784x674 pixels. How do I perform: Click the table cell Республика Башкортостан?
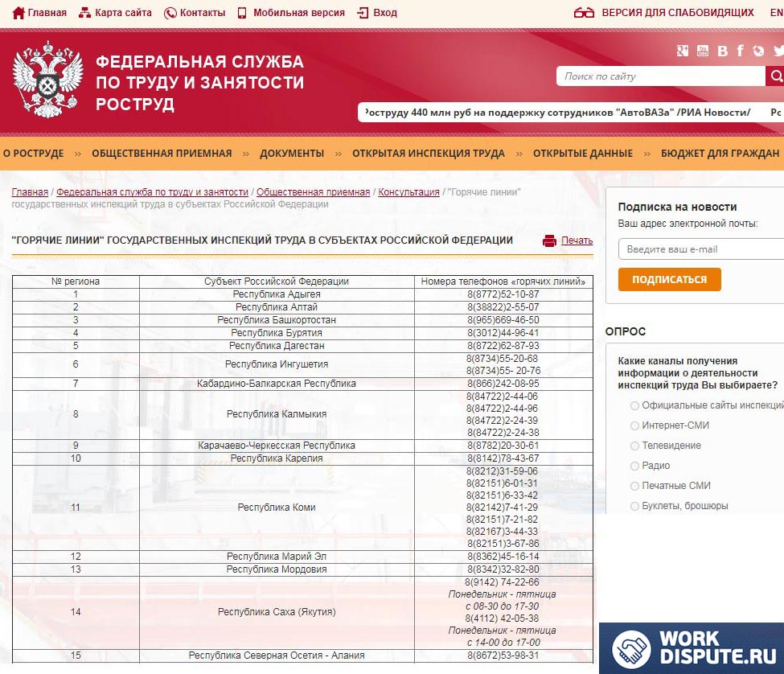[x=277, y=320]
